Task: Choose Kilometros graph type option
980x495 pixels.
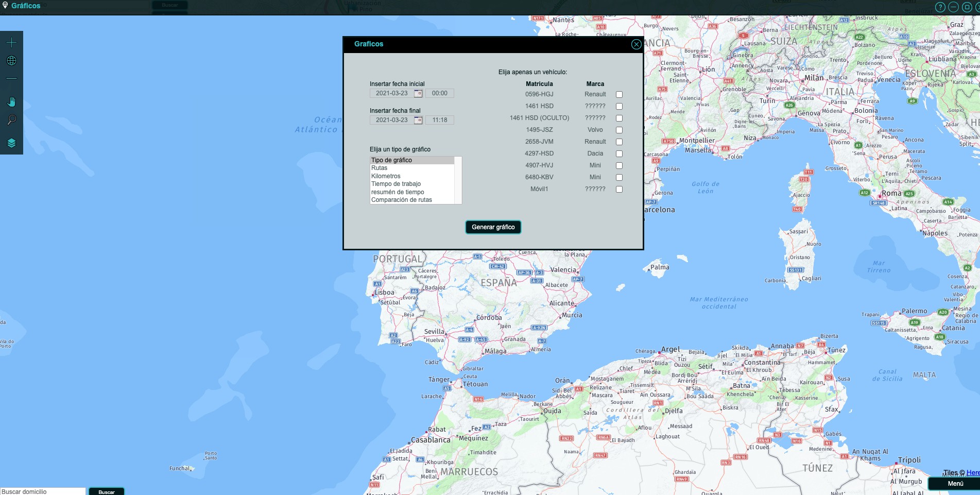Action: [x=386, y=176]
